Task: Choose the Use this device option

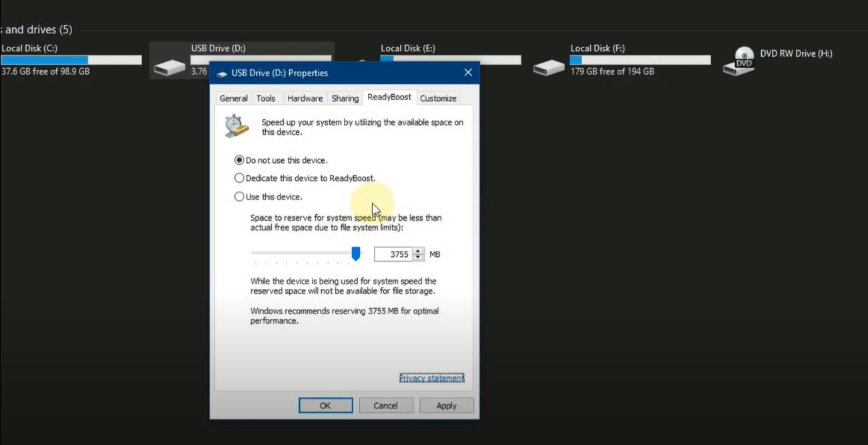Action: click(x=239, y=196)
